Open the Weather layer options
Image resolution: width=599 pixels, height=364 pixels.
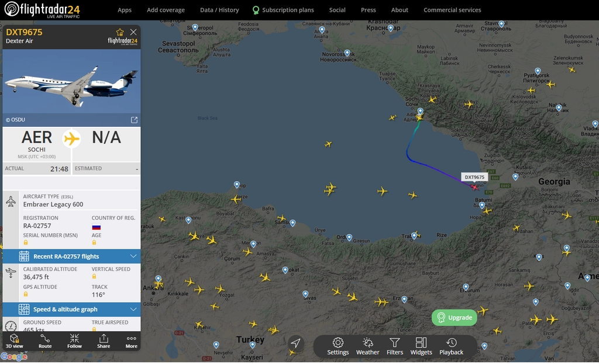[367, 346]
